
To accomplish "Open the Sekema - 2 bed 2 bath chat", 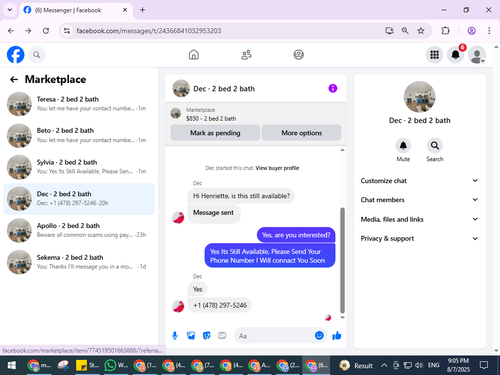I will pyautogui.click(x=79, y=262).
